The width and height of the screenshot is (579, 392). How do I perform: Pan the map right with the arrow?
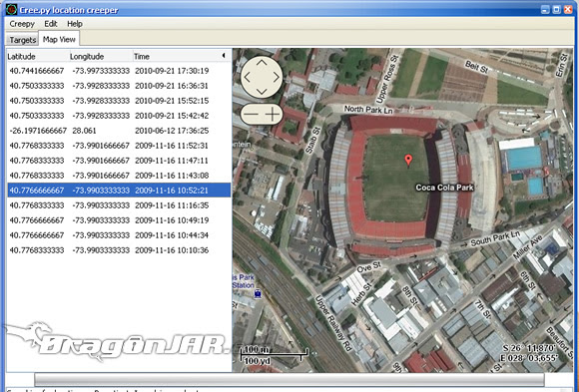point(277,77)
